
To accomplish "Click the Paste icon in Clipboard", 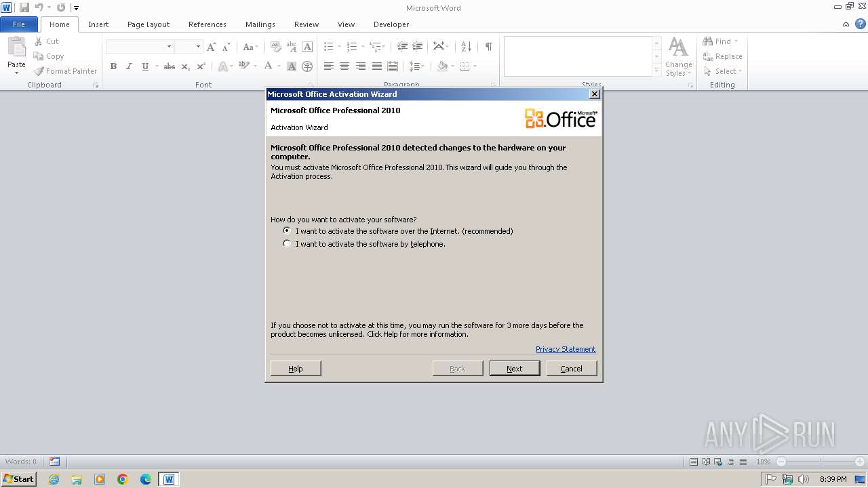I will tap(16, 47).
